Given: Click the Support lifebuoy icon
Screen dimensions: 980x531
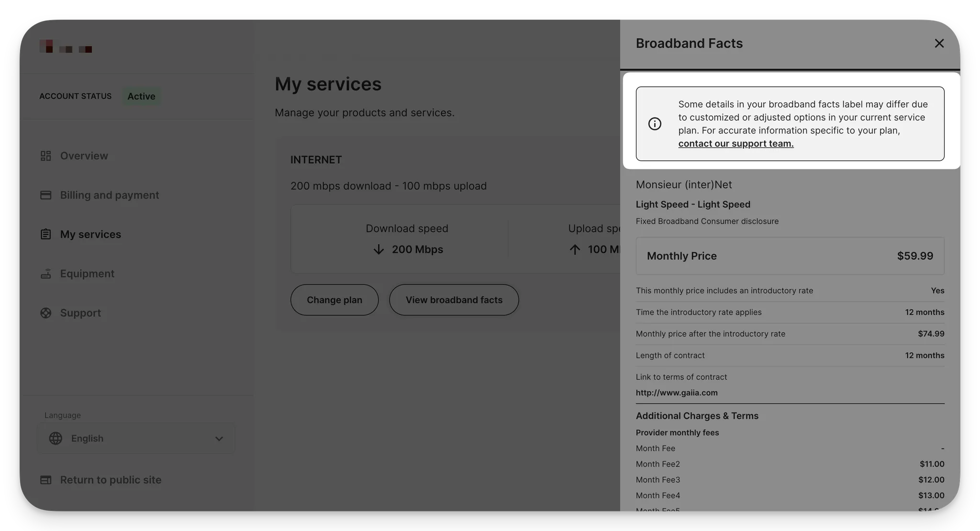Looking at the screenshot, I should coord(45,313).
